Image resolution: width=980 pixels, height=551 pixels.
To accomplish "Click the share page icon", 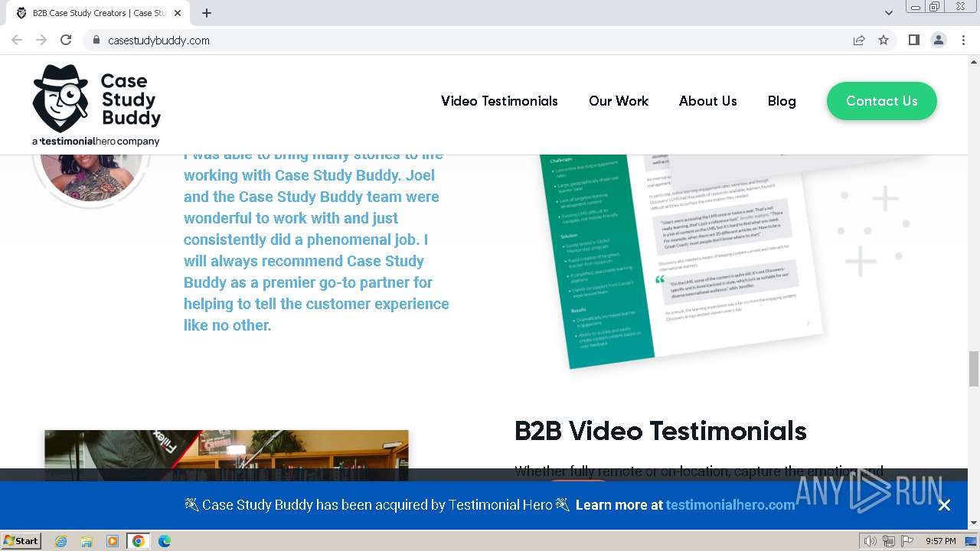I will pos(859,40).
